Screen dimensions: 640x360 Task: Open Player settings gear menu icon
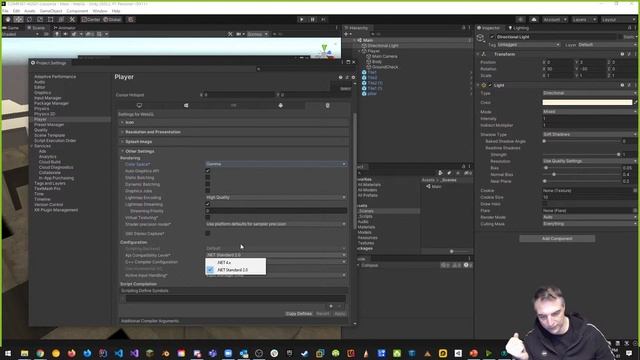[x=353, y=77]
